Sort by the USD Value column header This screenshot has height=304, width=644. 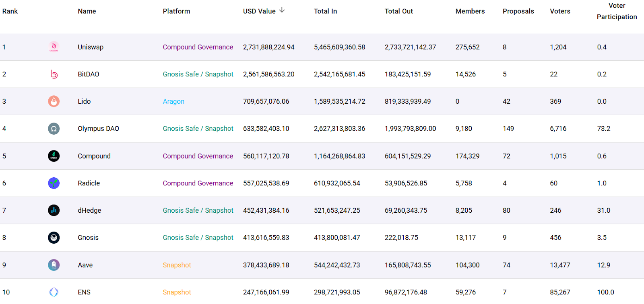259,11
